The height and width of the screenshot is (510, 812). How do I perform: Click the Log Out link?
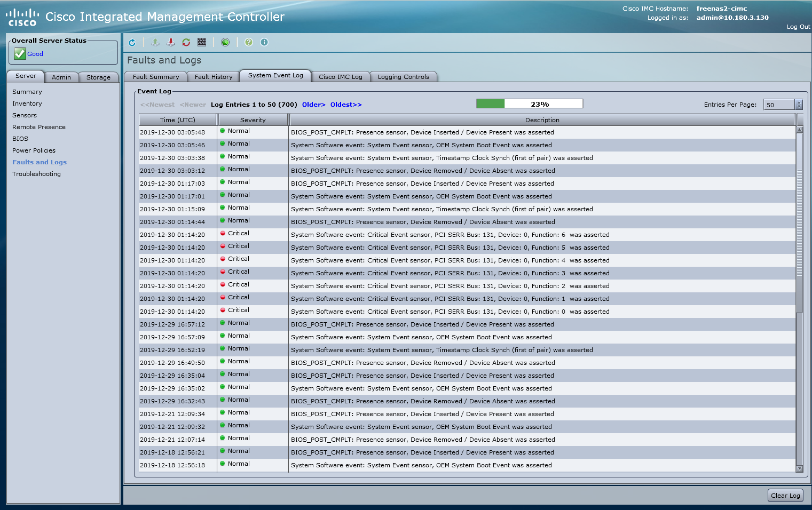[x=798, y=27]
